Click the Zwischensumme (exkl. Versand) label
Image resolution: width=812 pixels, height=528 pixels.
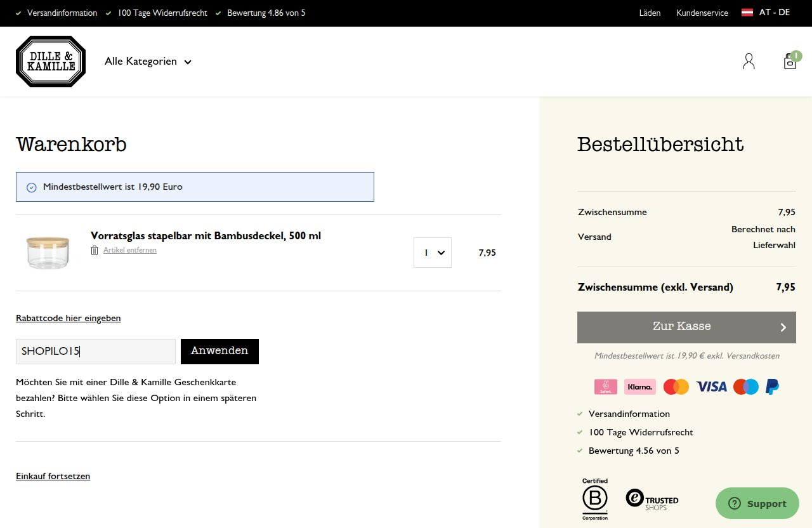tap(655, 287)
